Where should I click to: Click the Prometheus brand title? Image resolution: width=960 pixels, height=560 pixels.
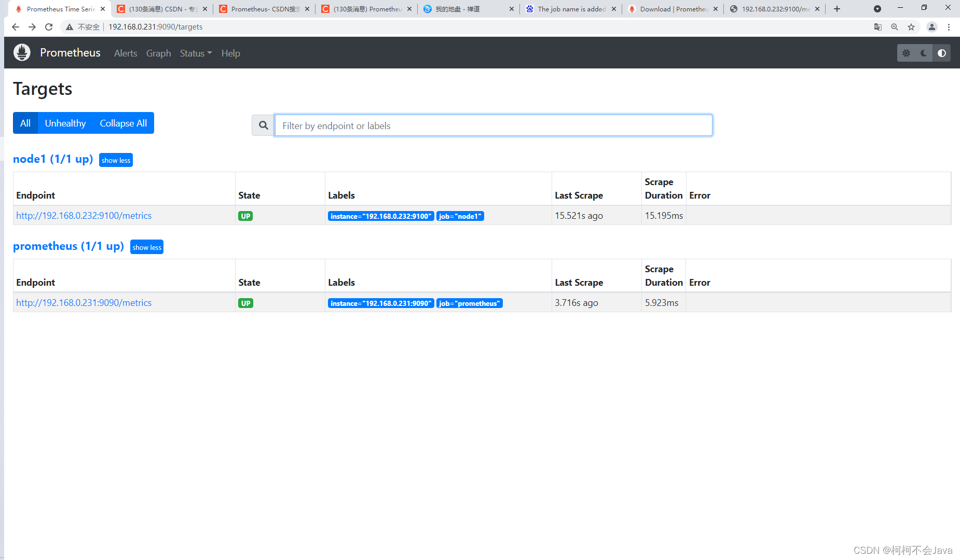click(70, 53)
